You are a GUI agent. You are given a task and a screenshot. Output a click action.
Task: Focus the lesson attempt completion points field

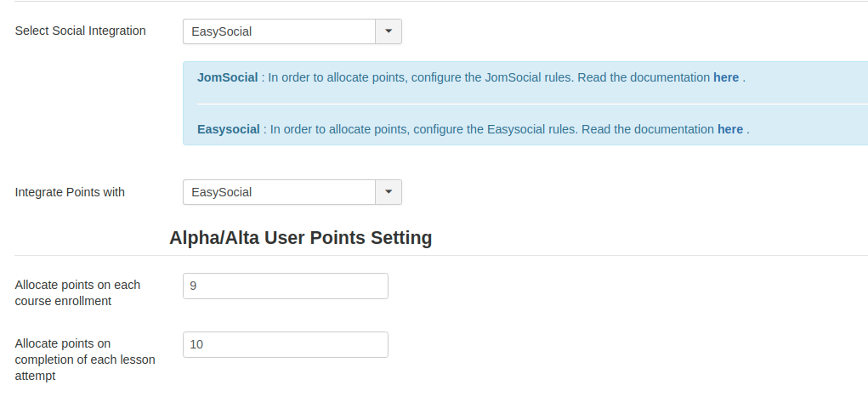(x=285, y=344)
